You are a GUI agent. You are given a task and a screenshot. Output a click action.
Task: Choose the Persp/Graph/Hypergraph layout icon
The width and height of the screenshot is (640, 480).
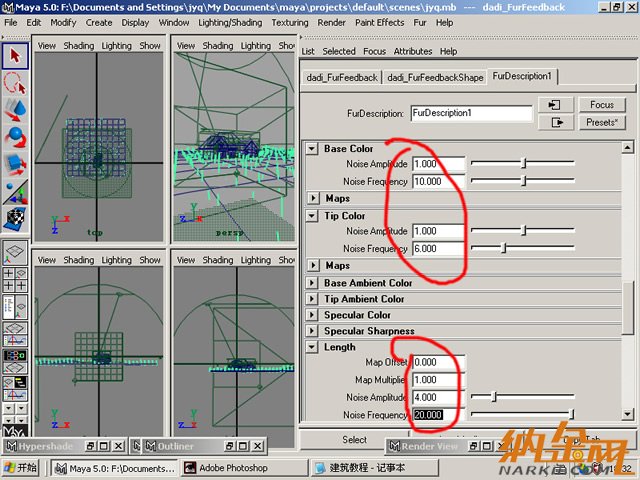pos(16,389)
